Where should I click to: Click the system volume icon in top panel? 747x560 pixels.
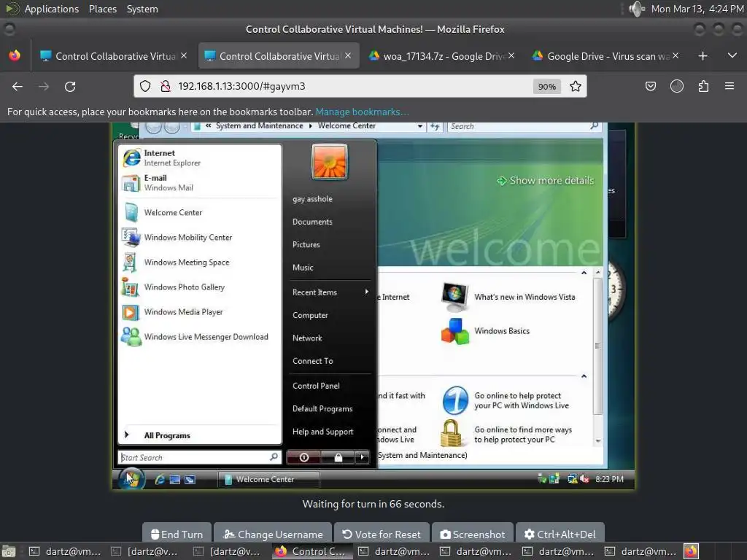tap(636, 9)
